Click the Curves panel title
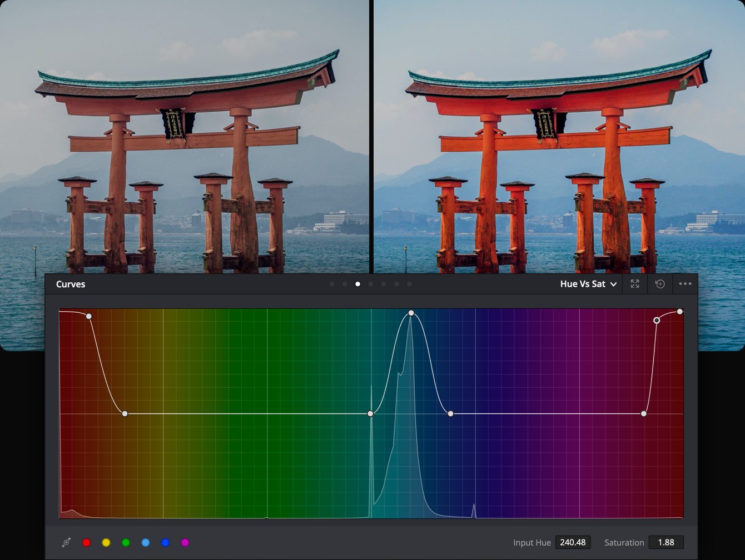Screen dimensions: 745x560 pyautogui.click(x=69, y=284)
